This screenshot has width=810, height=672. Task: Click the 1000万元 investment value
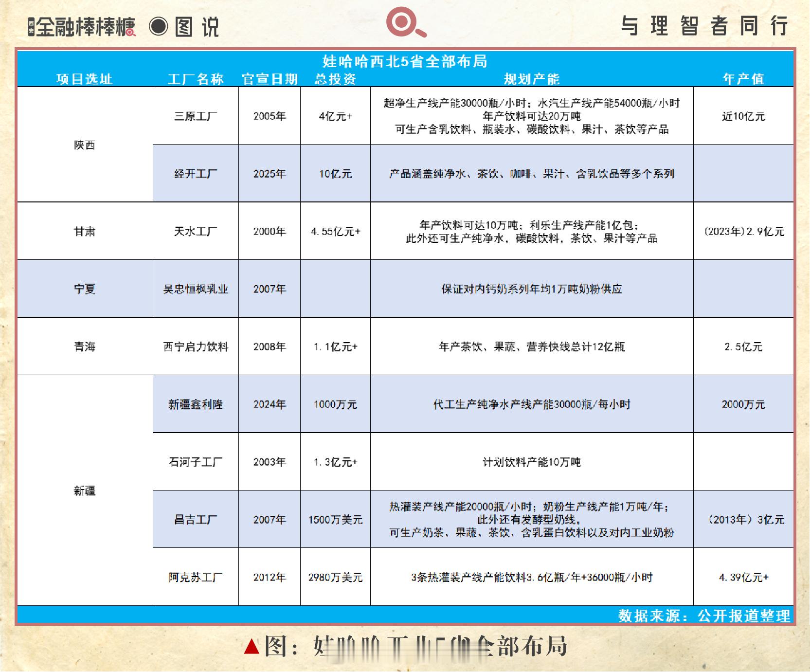[335, 404]
